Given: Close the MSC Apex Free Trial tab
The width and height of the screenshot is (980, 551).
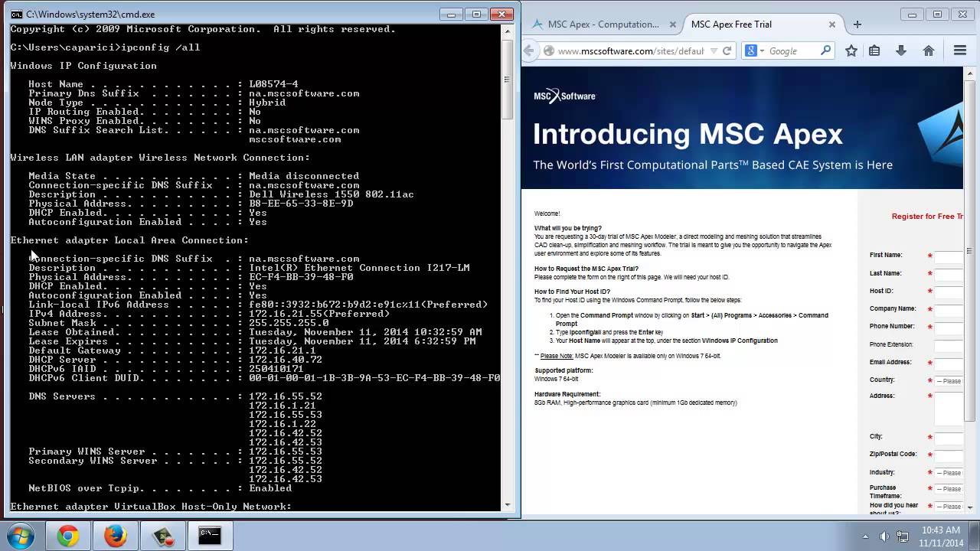Looking at the screenshot, I should coord(832,24).
